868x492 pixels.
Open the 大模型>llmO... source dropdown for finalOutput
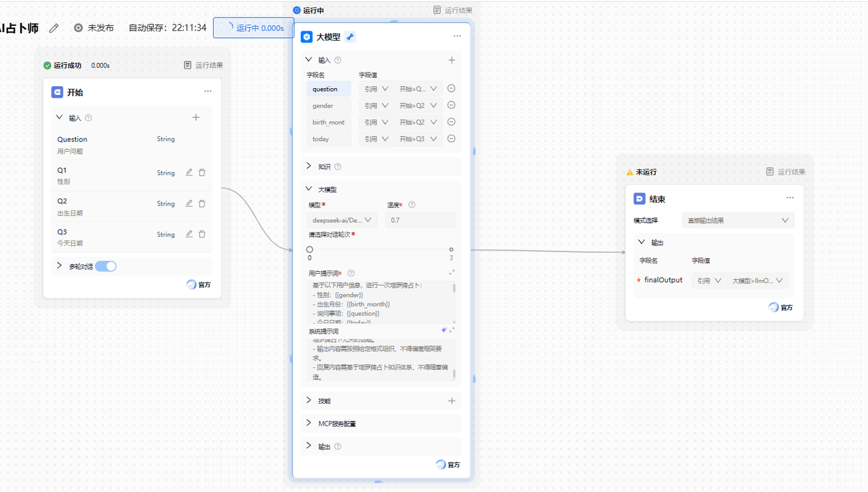coord(757,280)
